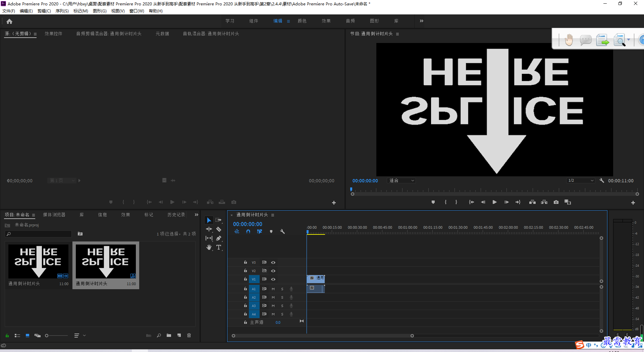Open project panel menu next to 项目: 未命名

34,215
